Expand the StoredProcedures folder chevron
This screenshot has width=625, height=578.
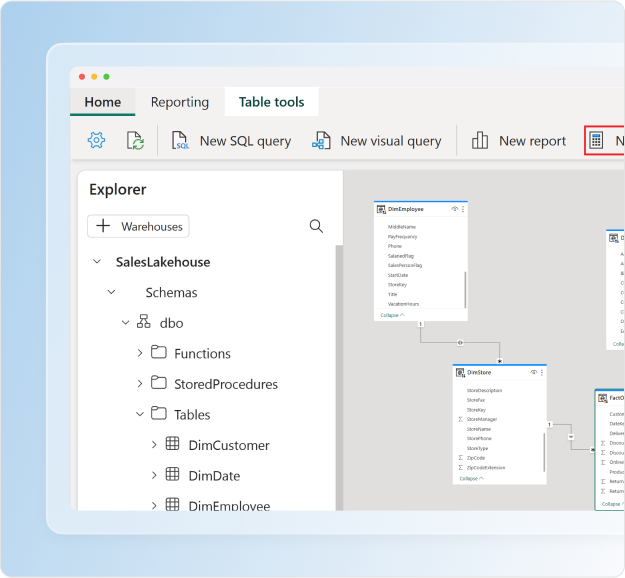140,383
